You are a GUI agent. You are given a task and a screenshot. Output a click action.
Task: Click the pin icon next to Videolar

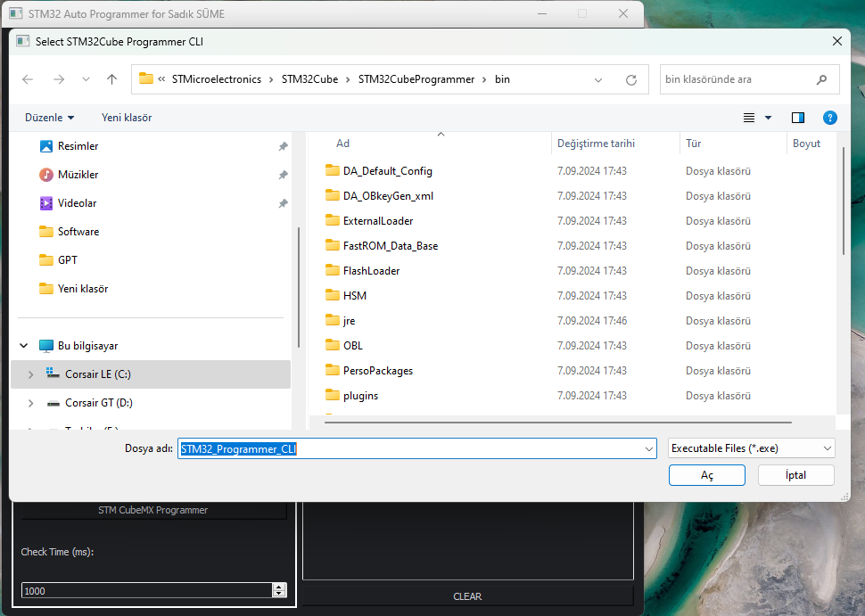pyautogui.click(x=283, y=204)
